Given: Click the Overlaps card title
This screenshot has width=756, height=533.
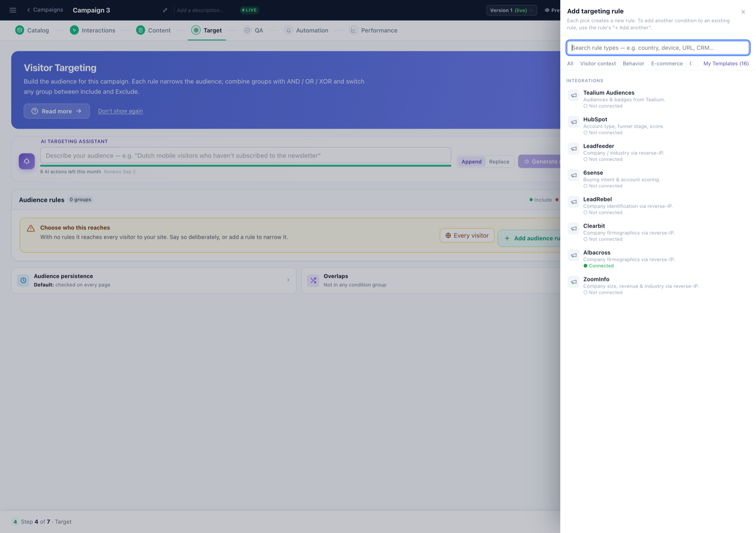Looking at the screenshot, I should (x=336, y=276).
